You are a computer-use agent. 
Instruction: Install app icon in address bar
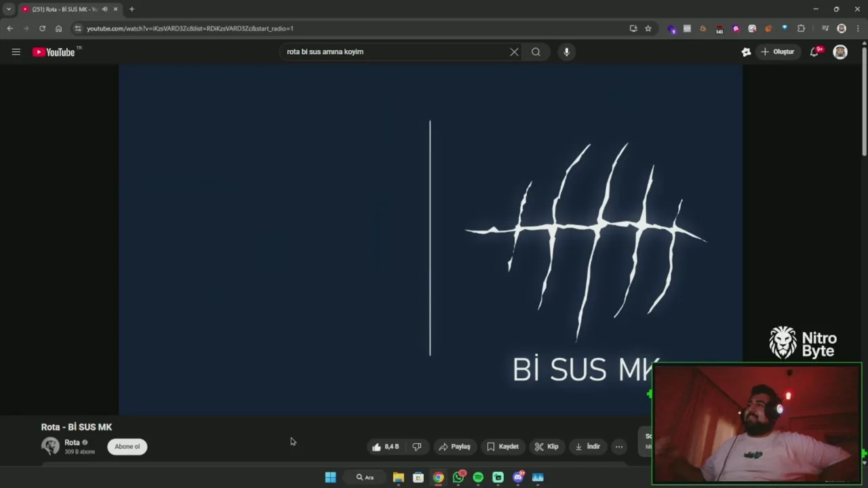pyautogui.click(x=633, y=28)
